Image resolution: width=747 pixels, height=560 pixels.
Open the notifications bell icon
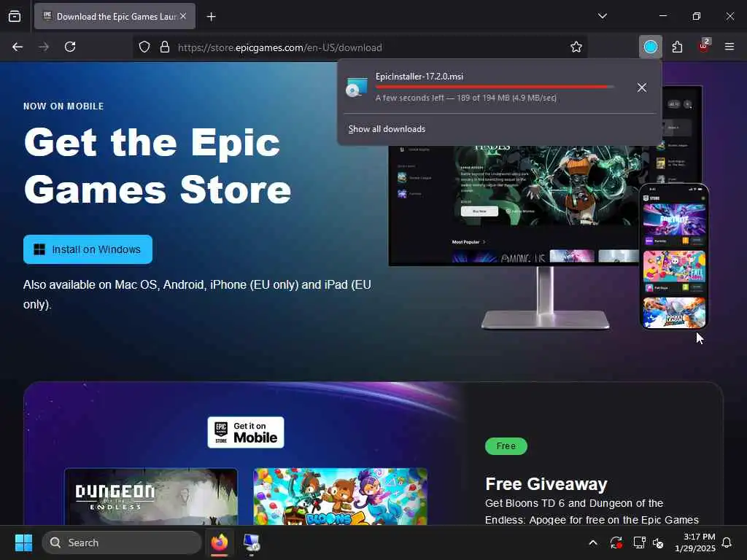tap(727, 542)
